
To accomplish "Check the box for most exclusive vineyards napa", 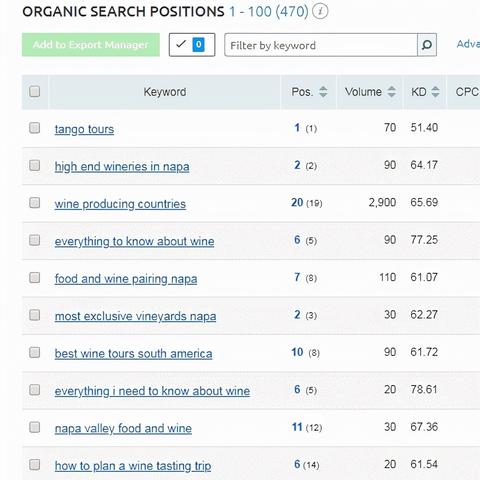I will pyautogui.click(x=34, y=315).
